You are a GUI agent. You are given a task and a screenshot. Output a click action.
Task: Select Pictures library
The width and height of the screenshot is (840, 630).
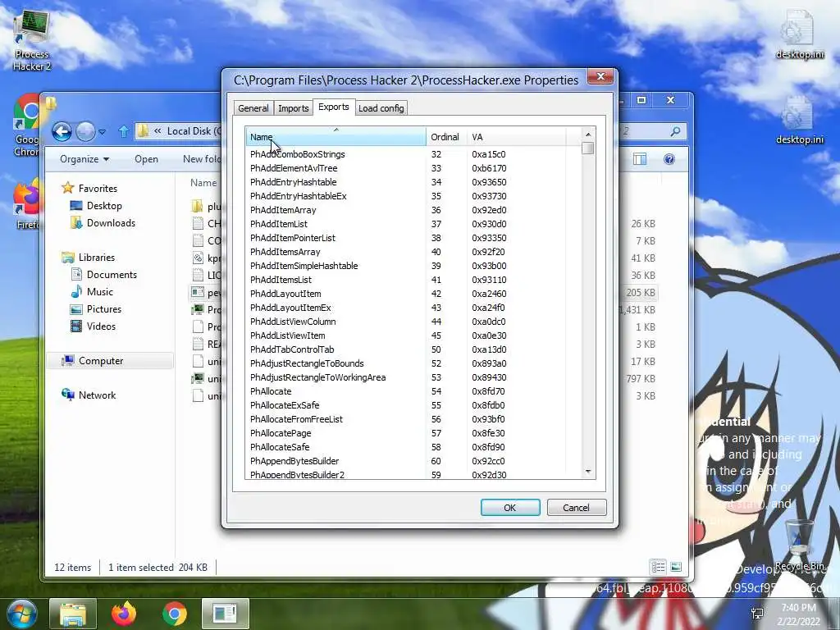point(104,309)
